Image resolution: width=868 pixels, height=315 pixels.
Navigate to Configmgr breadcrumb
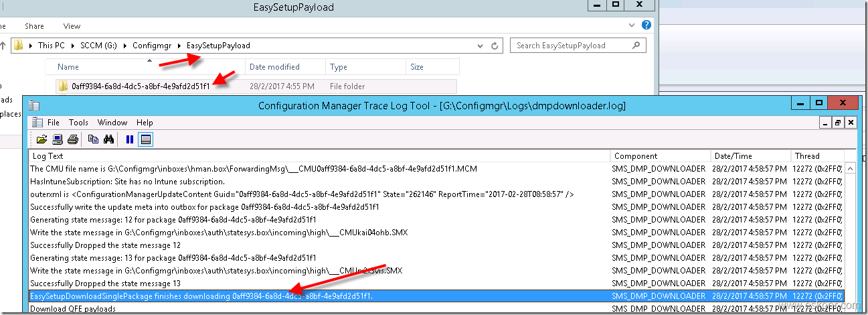pyautogui.click(x=153, y=46)
